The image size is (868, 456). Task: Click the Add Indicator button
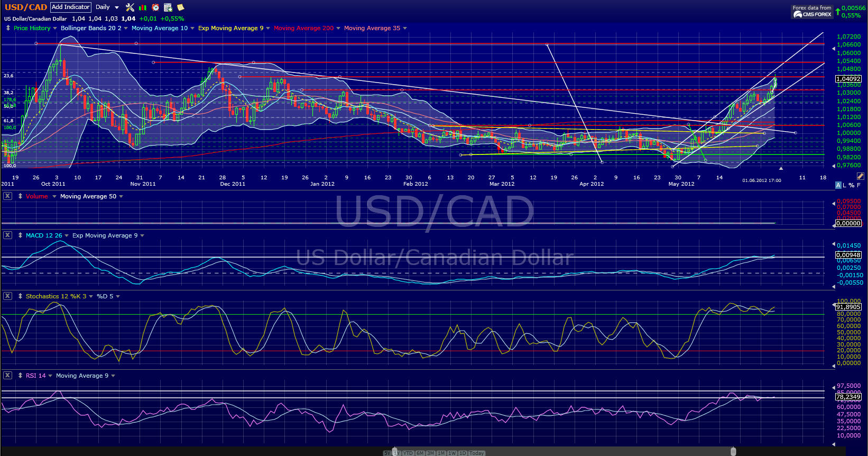[71, 7]
